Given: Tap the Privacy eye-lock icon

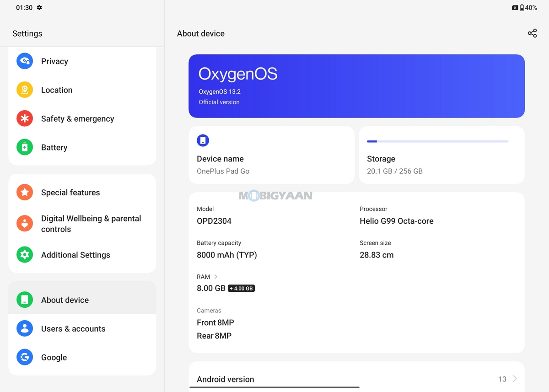Looking at the screenshot, I should coord(25,61).
